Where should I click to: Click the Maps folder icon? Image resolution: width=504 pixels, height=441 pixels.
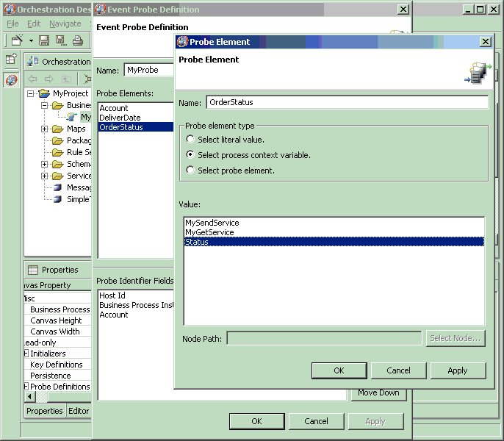[x=58, y=129]
